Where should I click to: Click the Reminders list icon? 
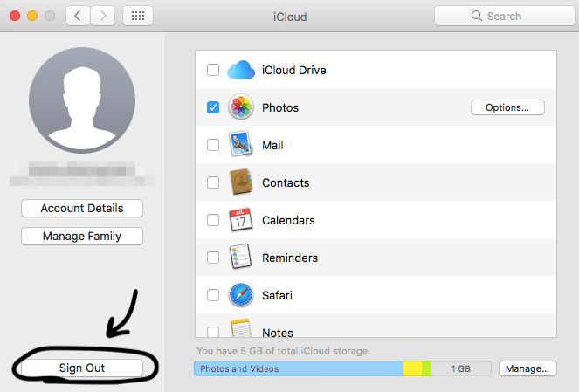pyautogui.click(x=241, y=257)
